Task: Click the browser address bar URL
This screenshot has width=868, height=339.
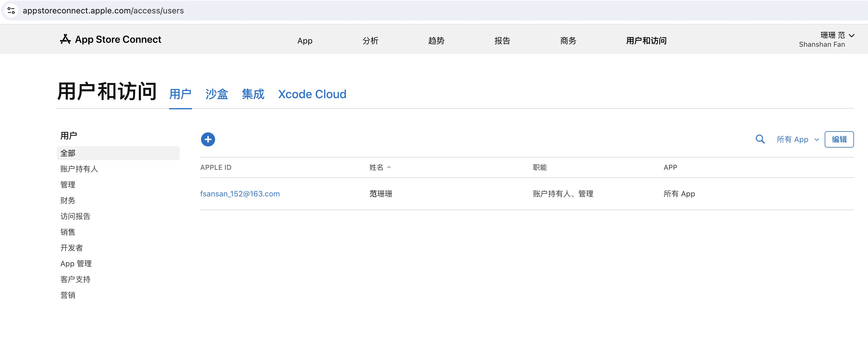Action: 103,11
